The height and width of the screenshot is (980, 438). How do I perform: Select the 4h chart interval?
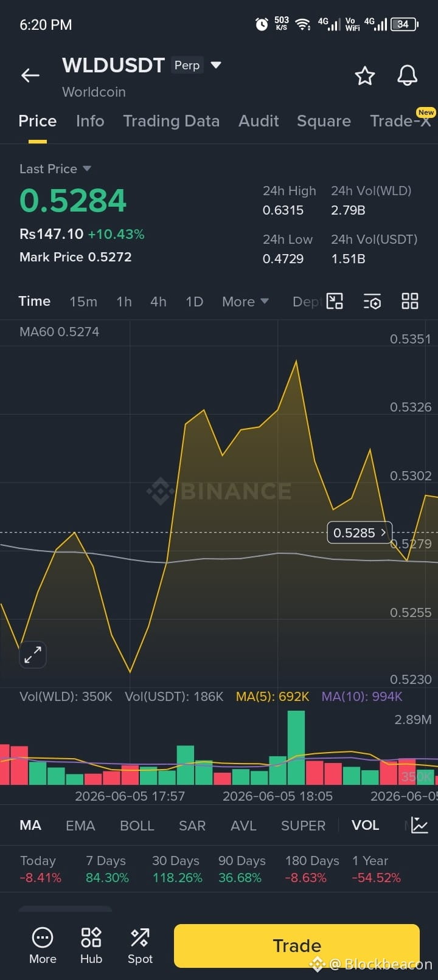(158, 302)
